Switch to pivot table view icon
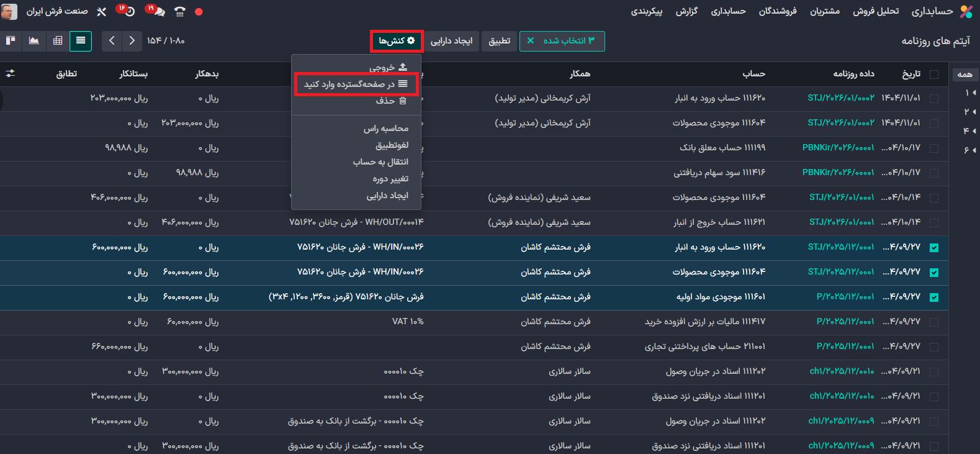 pos(58,41)
